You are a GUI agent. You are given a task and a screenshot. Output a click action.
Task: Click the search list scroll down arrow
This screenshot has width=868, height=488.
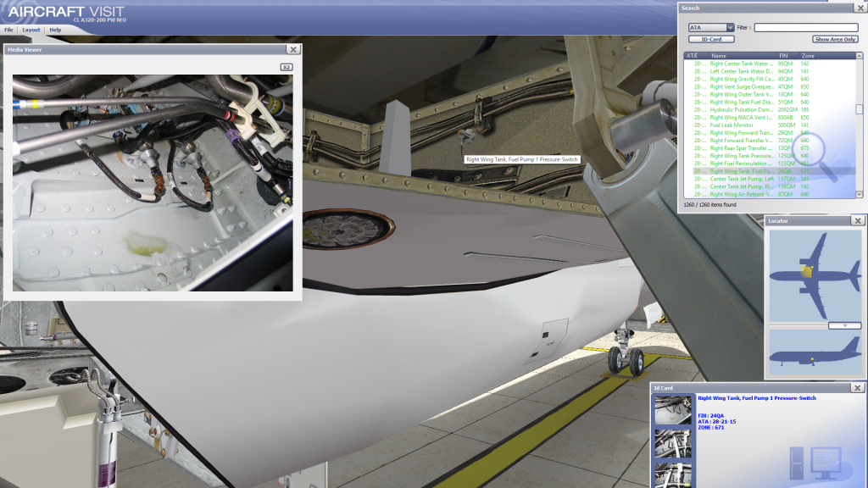tap(860, 194)
